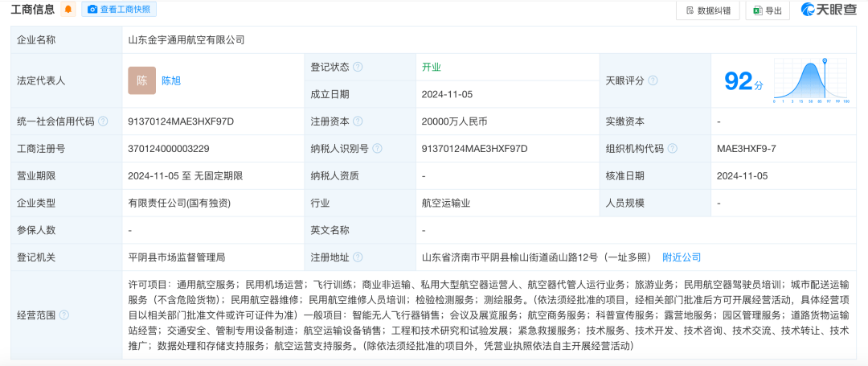This screenshot has height=366, width=868.
Task: Click the 工商信息 section heading
Action: point(33,10)
